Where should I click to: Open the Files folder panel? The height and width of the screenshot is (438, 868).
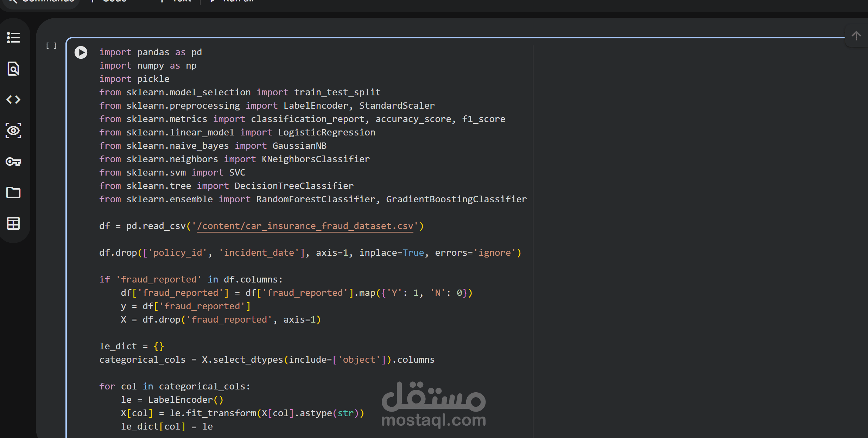pos(13,192)
